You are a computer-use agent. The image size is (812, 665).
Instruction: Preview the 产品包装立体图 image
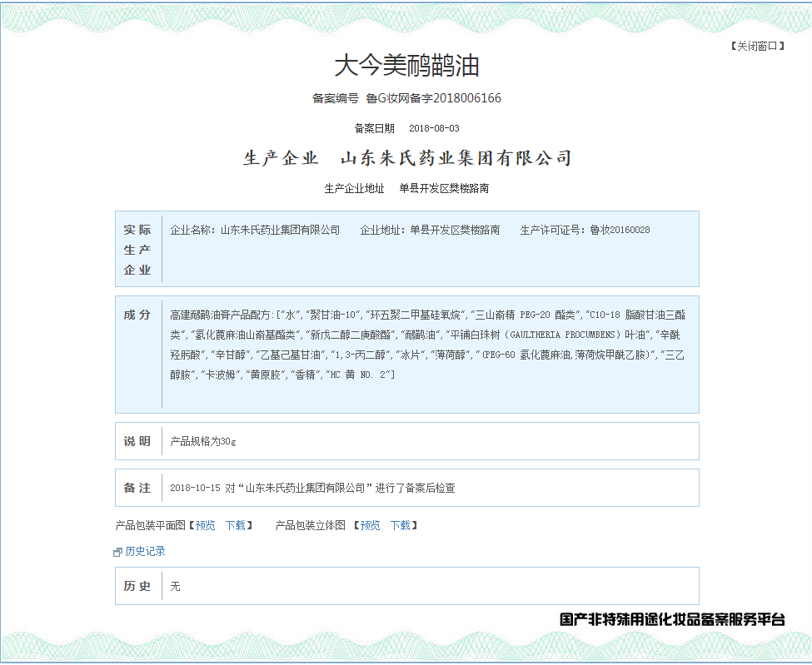(x=371, y=526)
